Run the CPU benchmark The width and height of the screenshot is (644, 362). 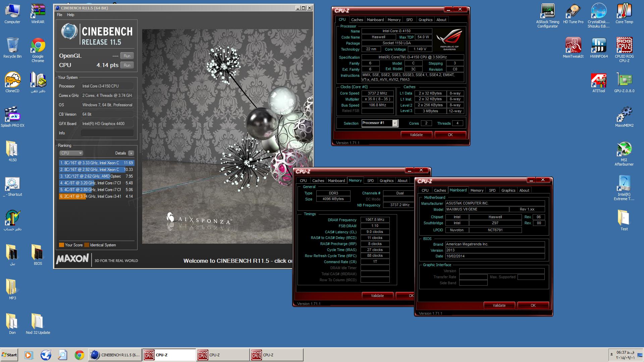(127, 65)
